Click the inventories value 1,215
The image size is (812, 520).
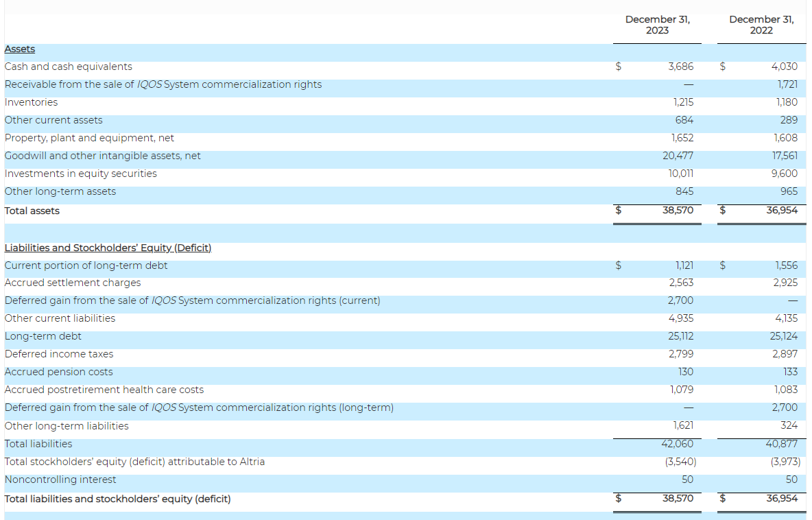pos(683,102)
